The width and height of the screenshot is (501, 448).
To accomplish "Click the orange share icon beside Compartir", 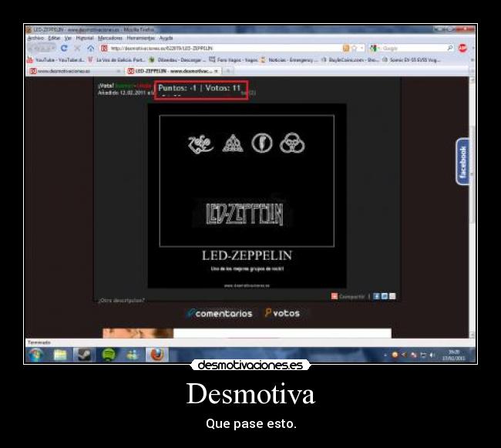I will tap(335, 296).
